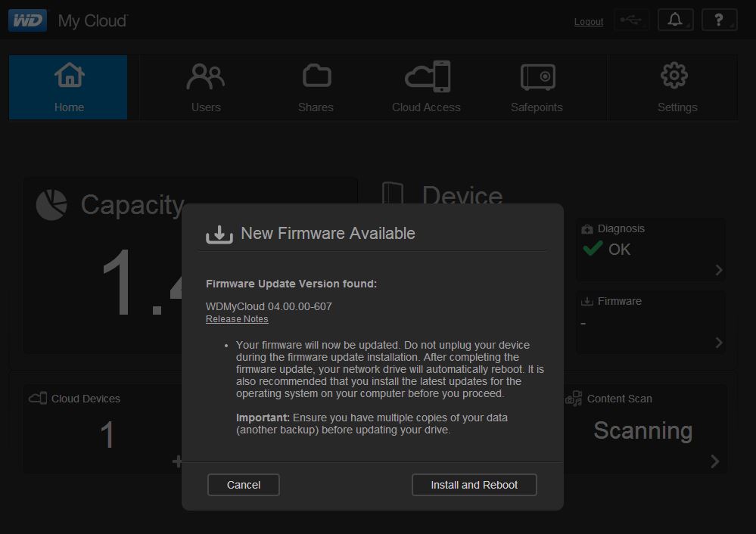The height and width of the screenshot is (534, 756).
Task: Switch to the Cloud Access tab label
Action: [x=426, y=107]
